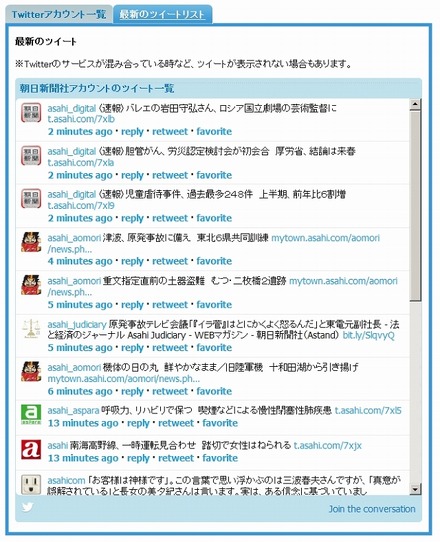Click the Twitter bird icon in footer
440x542 pixels.
pos(28,507)
